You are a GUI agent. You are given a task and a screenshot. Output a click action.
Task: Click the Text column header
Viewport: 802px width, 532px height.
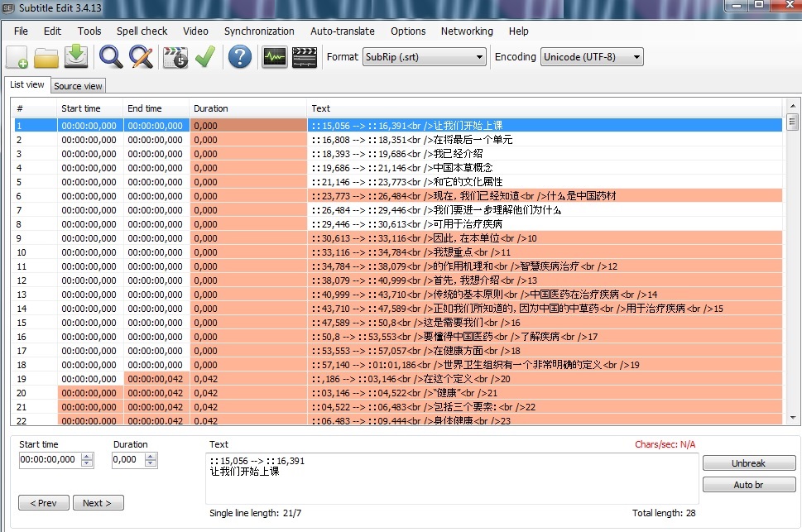point(545,108)
